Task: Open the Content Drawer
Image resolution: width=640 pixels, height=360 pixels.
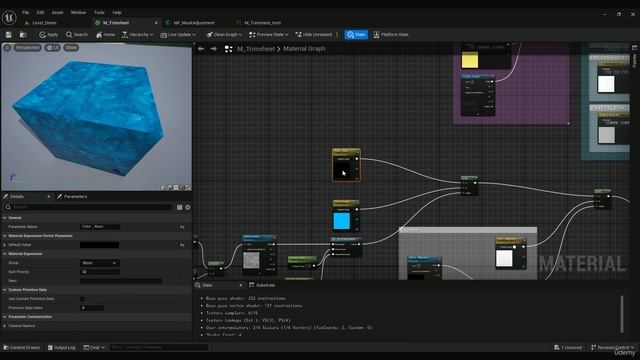Action: point(22,348)
